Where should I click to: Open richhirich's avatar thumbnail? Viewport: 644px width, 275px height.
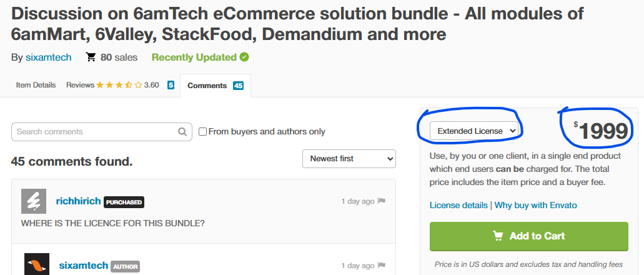pyautogui.click(x=34, y=201)
